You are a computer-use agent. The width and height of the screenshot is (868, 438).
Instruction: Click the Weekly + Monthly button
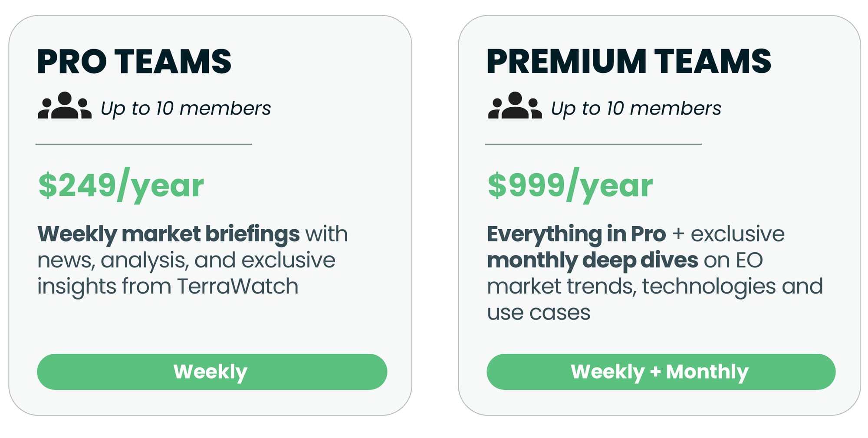[x=661, y=372]
